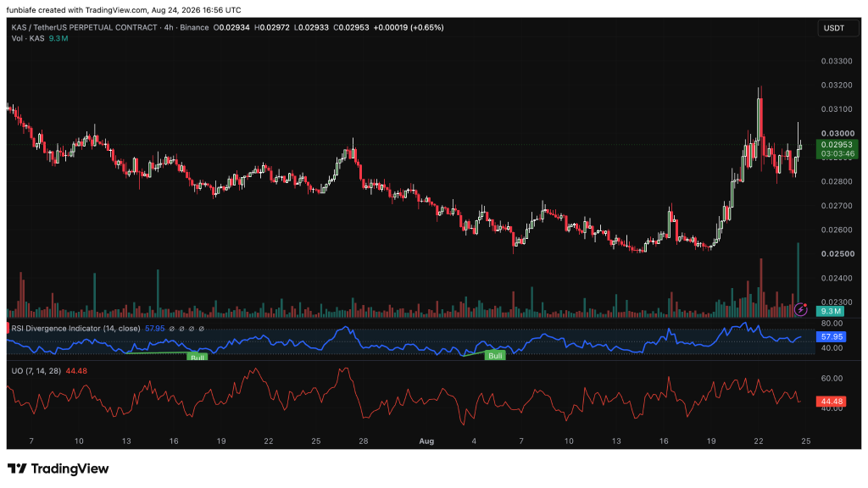Click the 03:03:46 bar countdown timer
868x488 pixels.
(837, 154)
